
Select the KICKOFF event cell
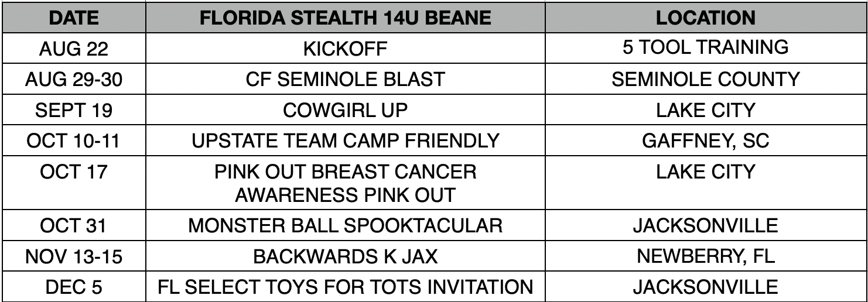346,49
